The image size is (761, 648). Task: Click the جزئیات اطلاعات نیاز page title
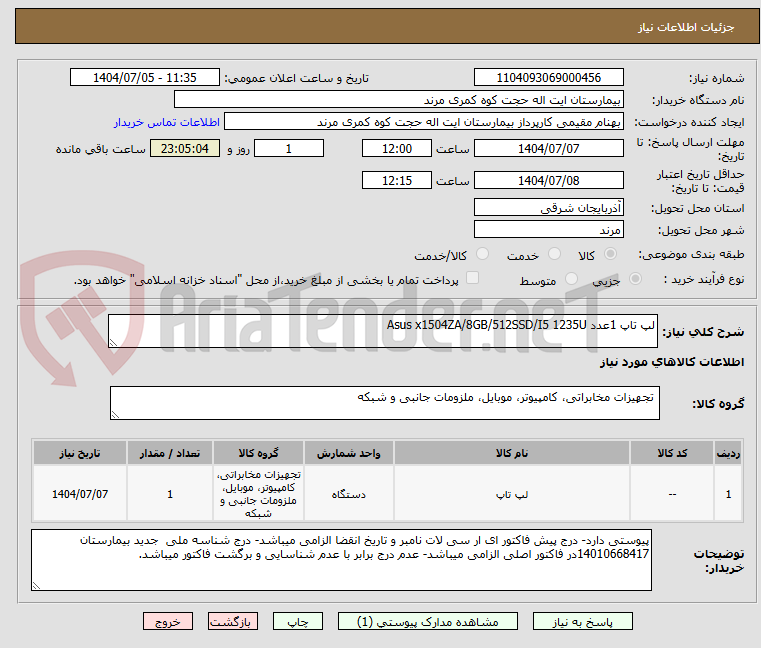pyautogui.click(x=686, y=27)
